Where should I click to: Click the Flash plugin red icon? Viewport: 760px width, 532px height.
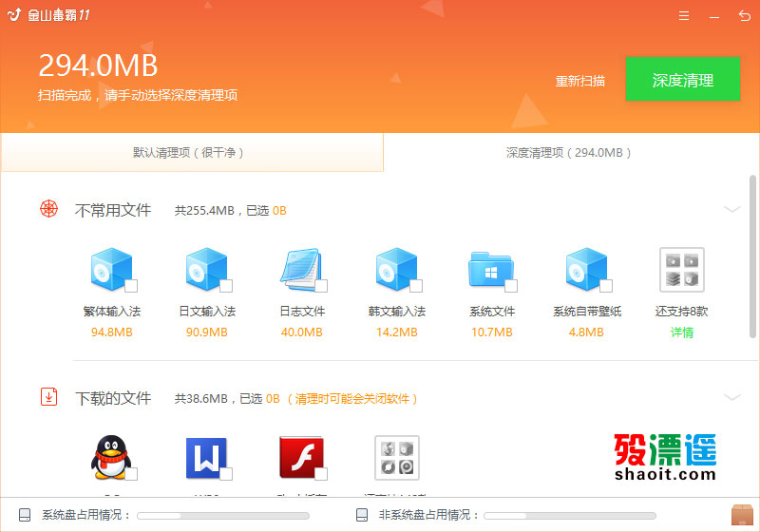[x=301, y=457]
